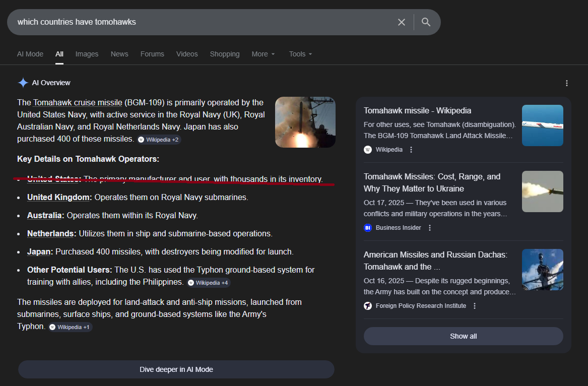This screenshot has height=386, width=588.
Task: Expand the Tools dropdown
Action: (x=300, y=54)
